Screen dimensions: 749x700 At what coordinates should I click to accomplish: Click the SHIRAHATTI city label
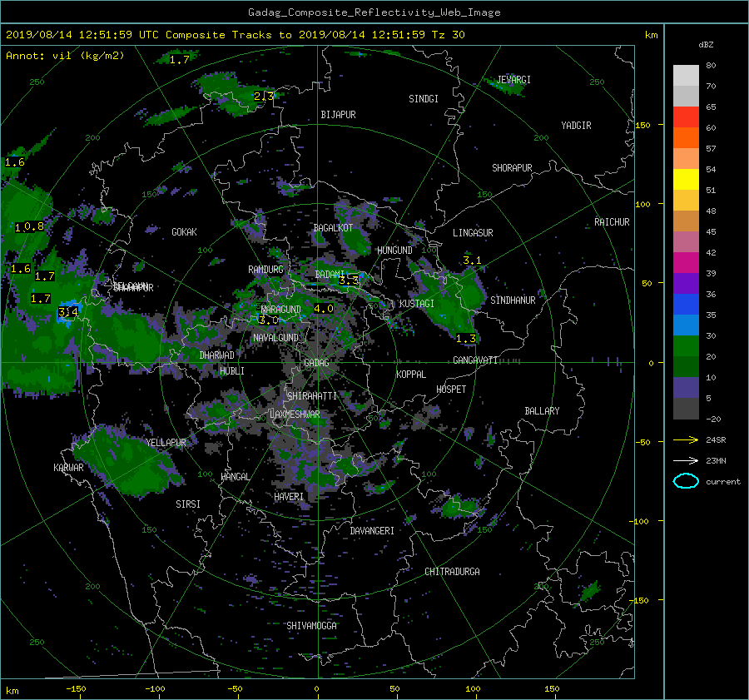312,396
